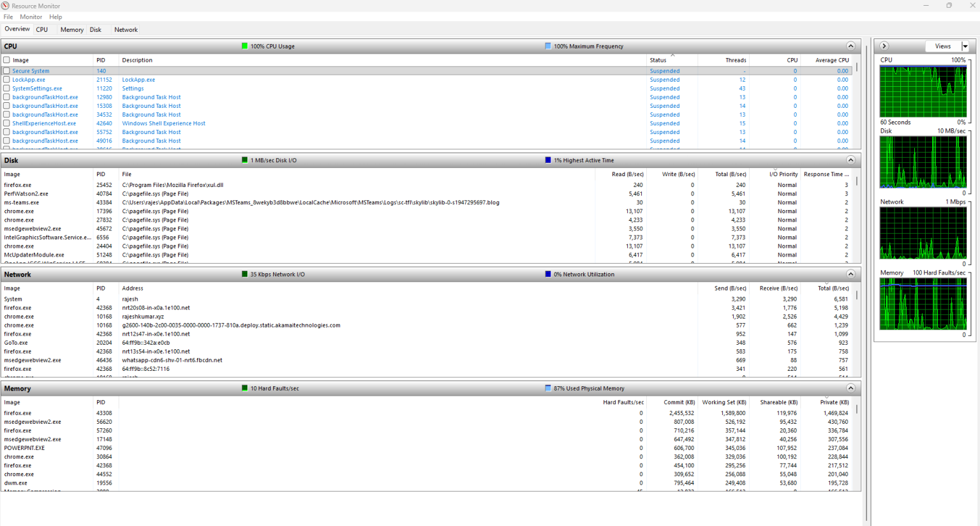Viewport: 980px width, 526px height.
Task: Click the green Hard Faults/sec indicator square
Action: click(244, 388)
